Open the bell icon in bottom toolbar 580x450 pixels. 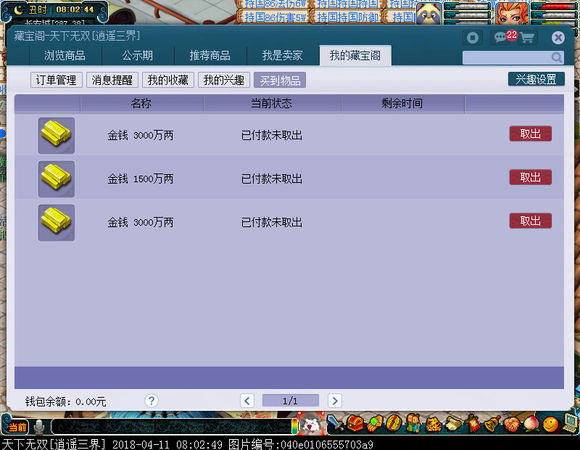492,423
